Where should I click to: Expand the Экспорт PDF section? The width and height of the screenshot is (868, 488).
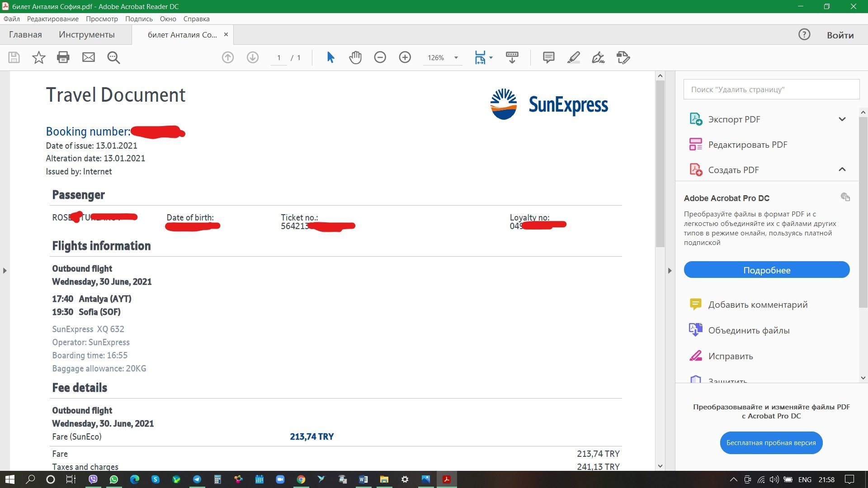pyautogui.click(x=842, y=119)
